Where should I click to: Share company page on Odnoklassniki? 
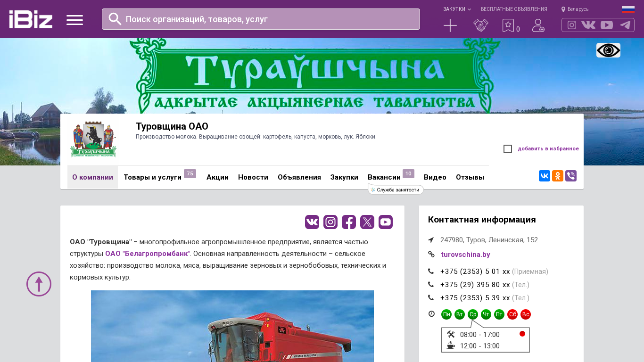558,176
